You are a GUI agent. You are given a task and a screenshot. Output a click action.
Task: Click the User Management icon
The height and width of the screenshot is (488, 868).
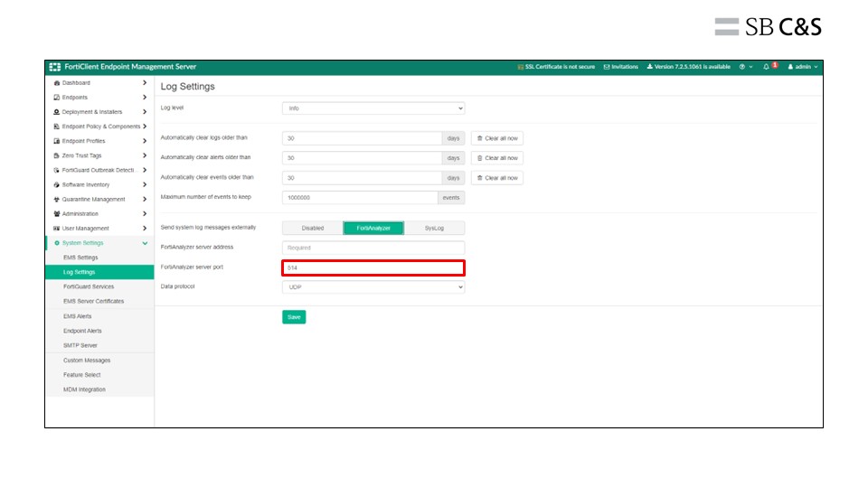pos(56,229)
